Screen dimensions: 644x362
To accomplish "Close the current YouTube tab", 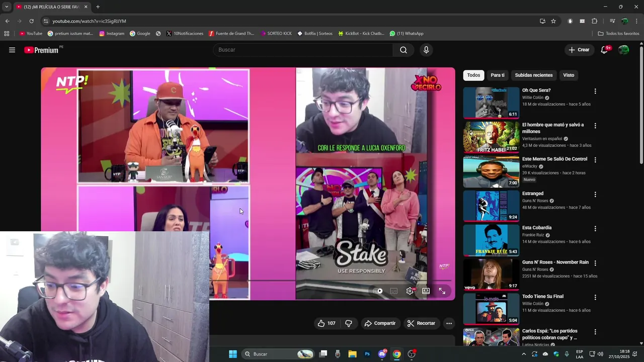I will pos(86,7).
